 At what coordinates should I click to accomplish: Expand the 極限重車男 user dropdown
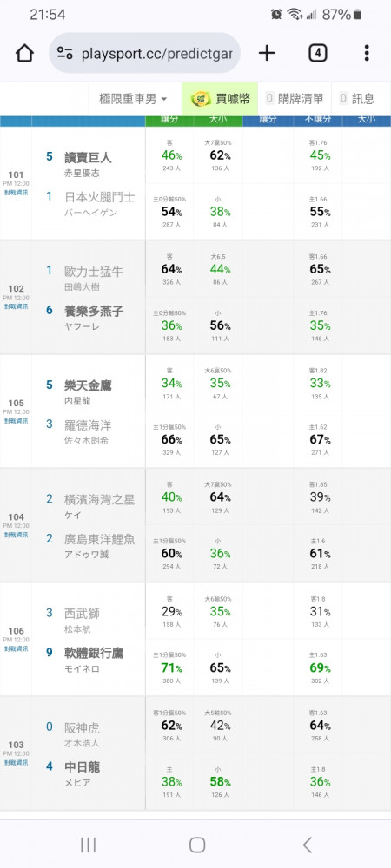tap(134, 99)
